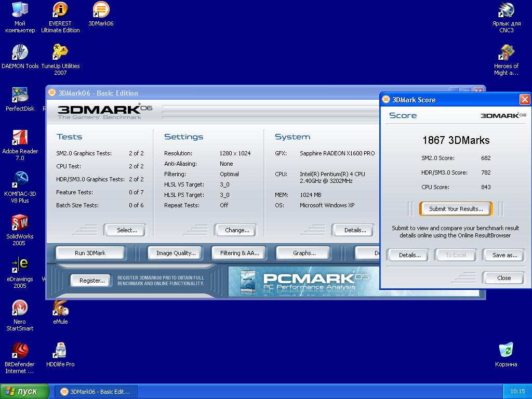Close the 3DMark Score dialog with Close button
The width and height of the screenshot is (532, 399).
503,278
